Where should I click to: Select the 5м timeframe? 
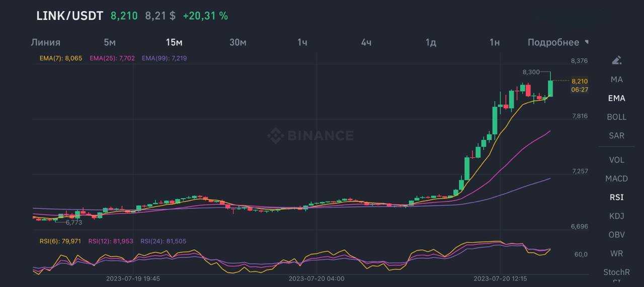pyautogui.click(x=110, y=42)
